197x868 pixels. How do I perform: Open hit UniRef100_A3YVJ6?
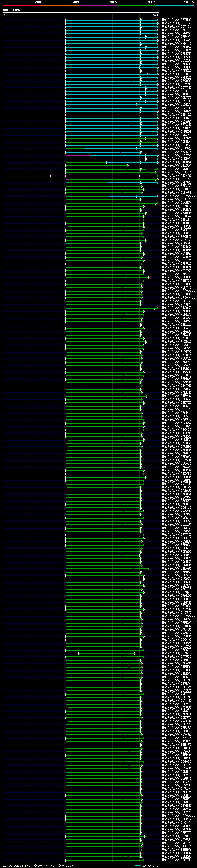coord(177,738)
